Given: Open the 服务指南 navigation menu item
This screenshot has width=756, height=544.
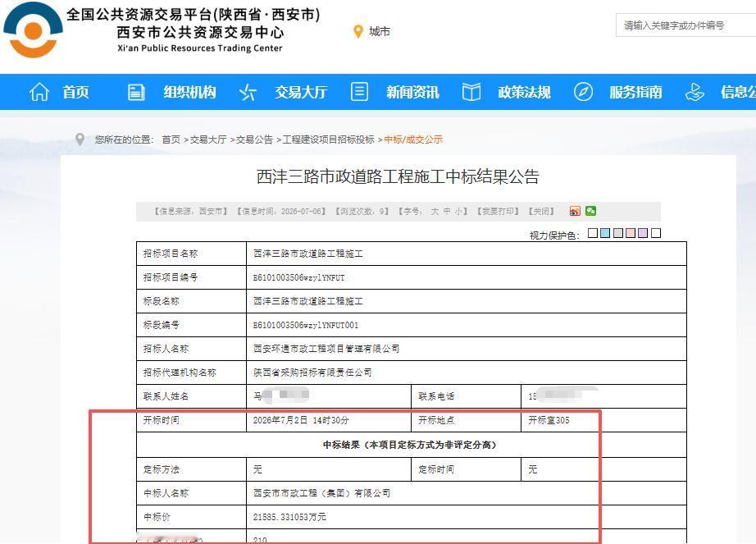Looking at the screenshot, I should pyautogui.click(x=636, y=92).
